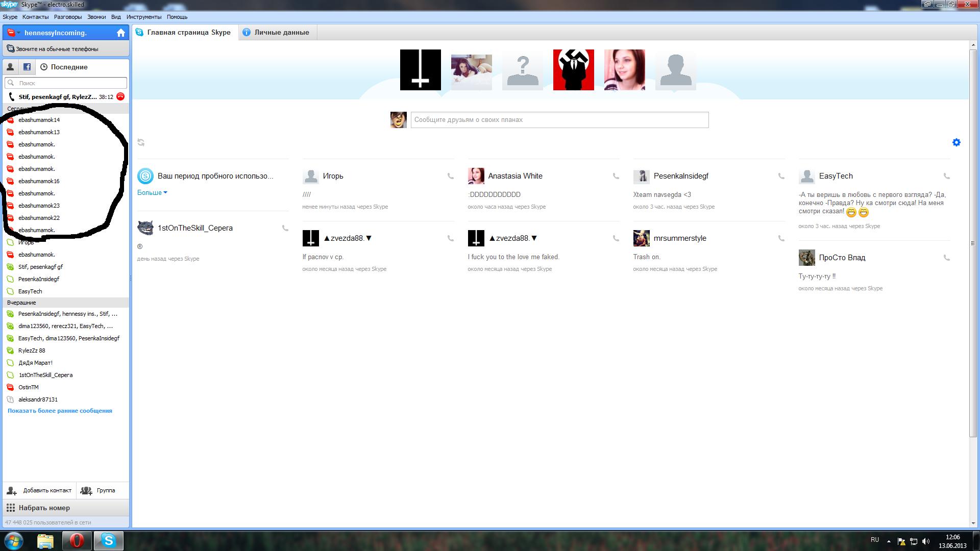Click the RU language indicator
This screenshot has height=551, width=980.
875,539
